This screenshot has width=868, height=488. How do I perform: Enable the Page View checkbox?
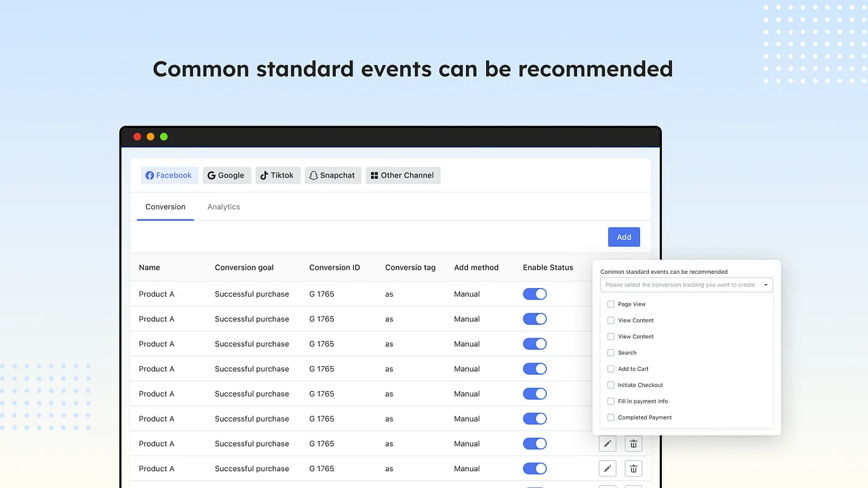tap(610, 304)
